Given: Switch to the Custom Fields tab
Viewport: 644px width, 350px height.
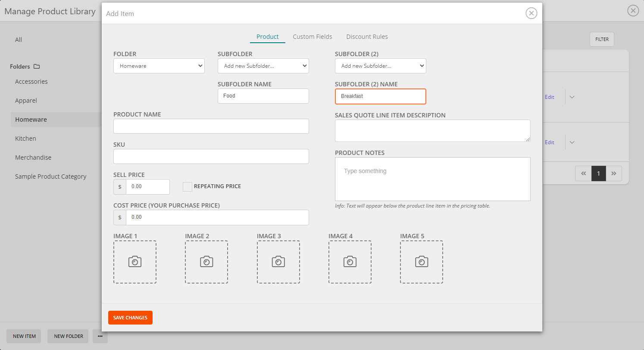Looking at the screenshot, I should pos(313,37).
